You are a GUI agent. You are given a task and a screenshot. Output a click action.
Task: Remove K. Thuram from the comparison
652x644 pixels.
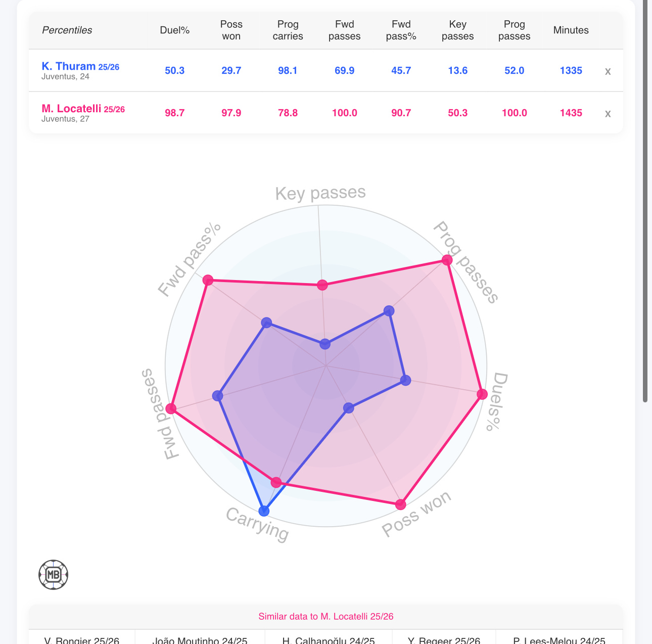(x=608, y=71)
